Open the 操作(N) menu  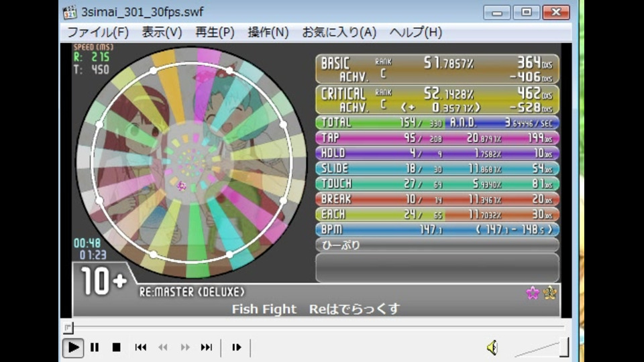[268, 32]
